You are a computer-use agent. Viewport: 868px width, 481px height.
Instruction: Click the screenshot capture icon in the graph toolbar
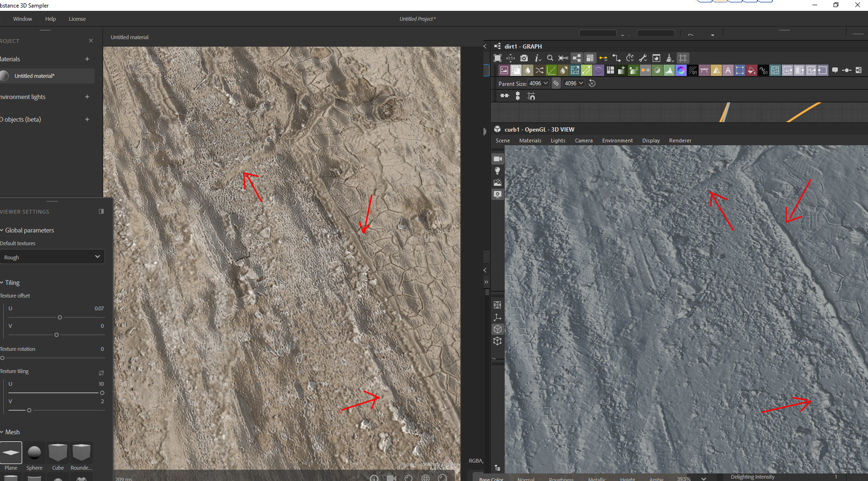[x=524, y=58]
